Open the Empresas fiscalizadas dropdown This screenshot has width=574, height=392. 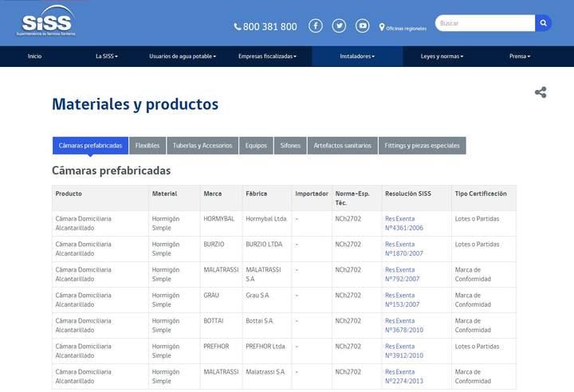267,57
